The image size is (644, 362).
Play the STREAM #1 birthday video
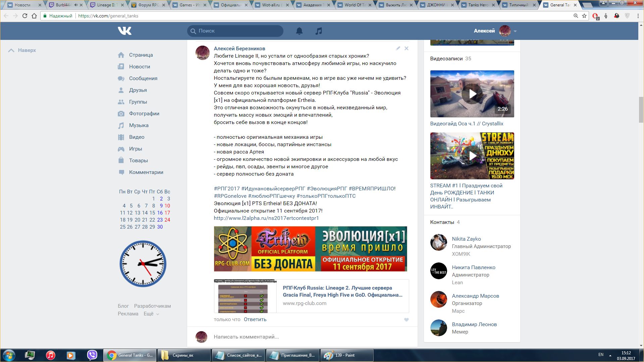click(x=472, y=156)
